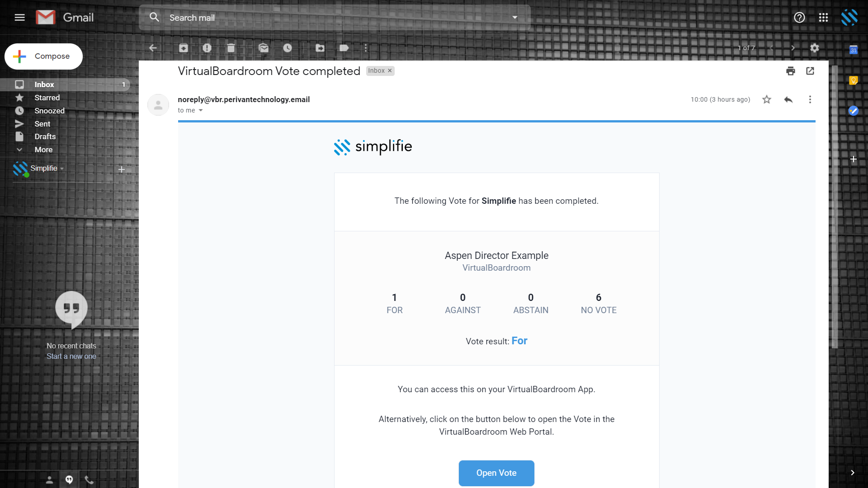Open Gmail support help icon

(799, 18)
